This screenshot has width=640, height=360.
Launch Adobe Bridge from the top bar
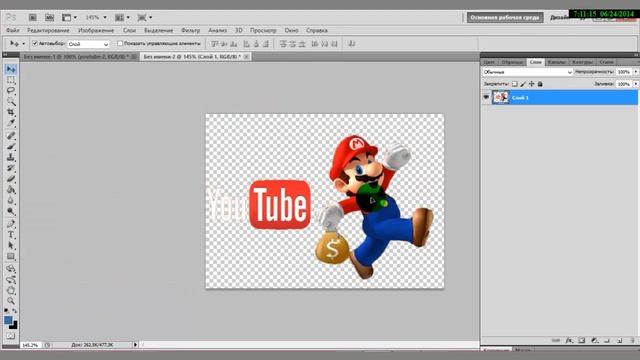(x=33, y=18)
